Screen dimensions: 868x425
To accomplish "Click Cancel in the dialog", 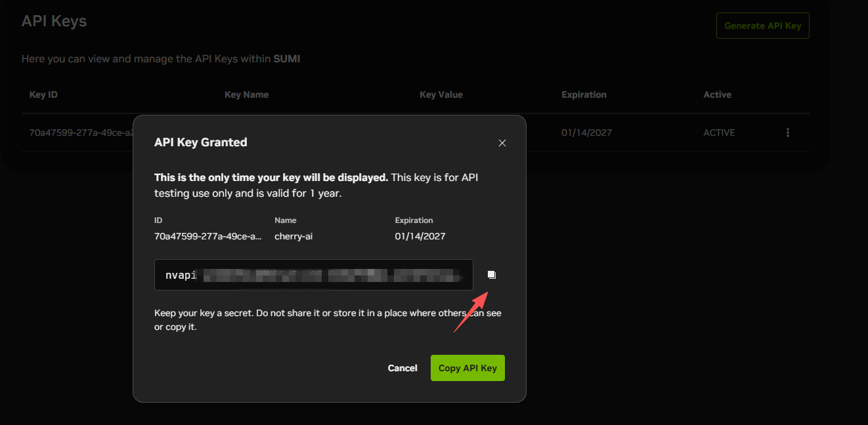I will click(x=402, y=368).
